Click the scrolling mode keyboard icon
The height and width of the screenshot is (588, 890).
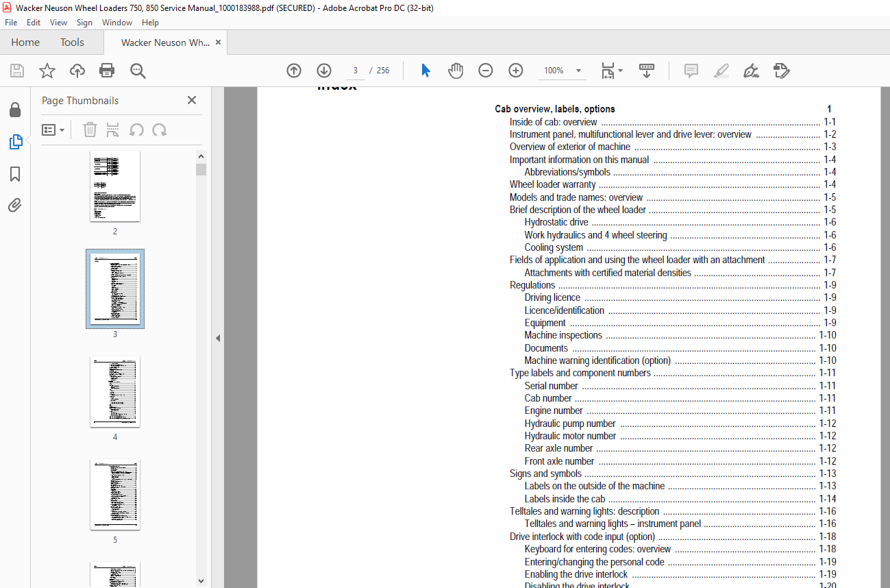coord(647,71)
